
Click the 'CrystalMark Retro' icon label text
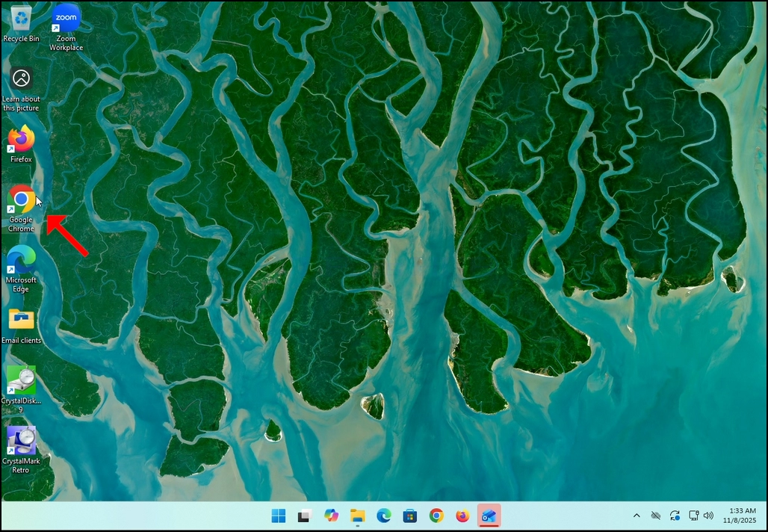pyautogui.click(x=21, y=466)
